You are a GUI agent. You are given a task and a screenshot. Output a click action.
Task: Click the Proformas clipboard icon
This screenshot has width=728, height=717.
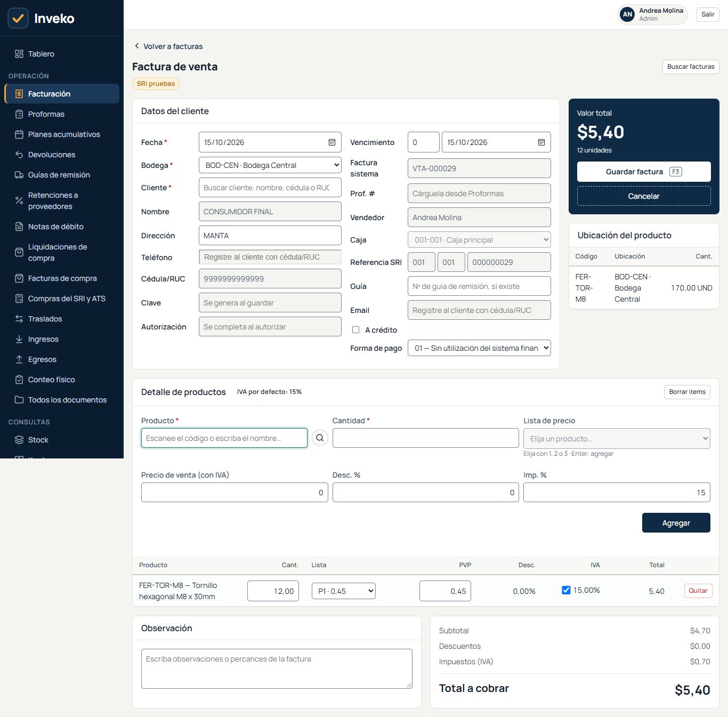point(19,114)
